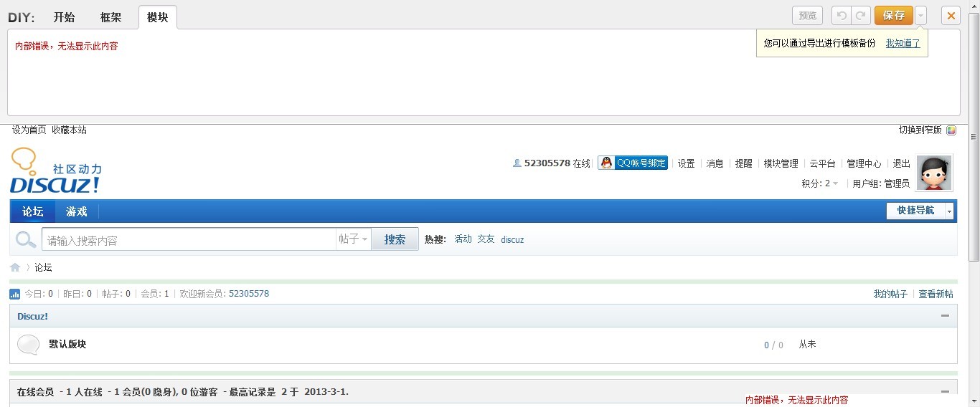The width and height of the screenshot is (980, 407).
Task: Open new member 52305578 link
Action: pos(249,294)
